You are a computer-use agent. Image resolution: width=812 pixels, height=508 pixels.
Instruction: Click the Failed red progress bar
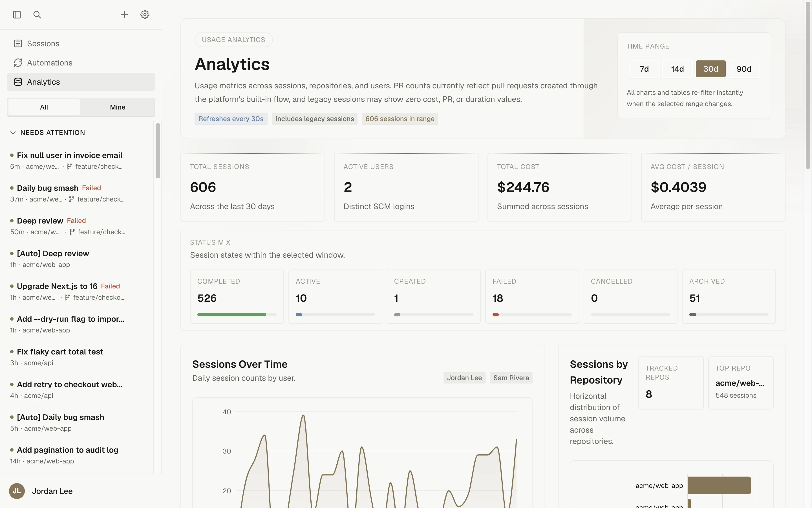point(496,315)
